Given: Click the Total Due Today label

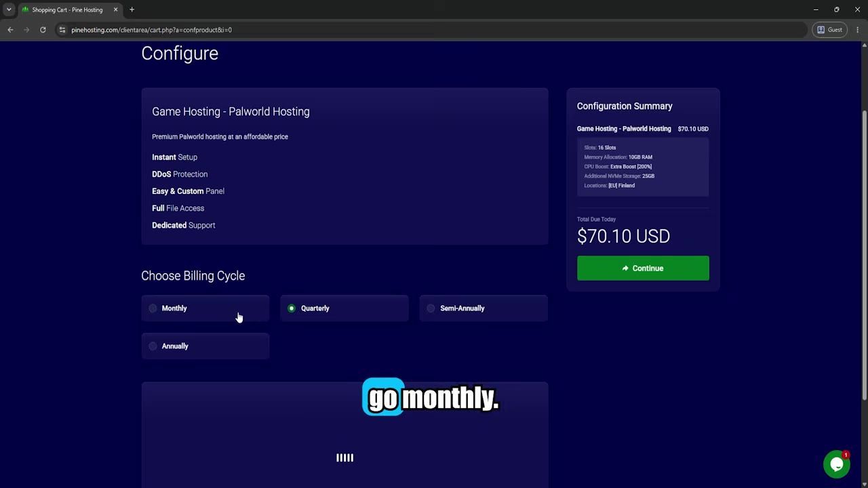Looking at the screenshot, I should point(596,220).
